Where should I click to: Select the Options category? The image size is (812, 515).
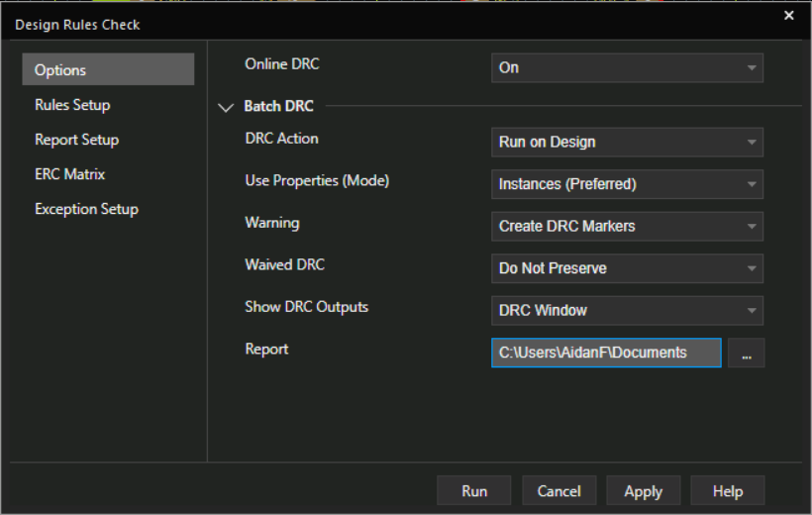[108, 69]
